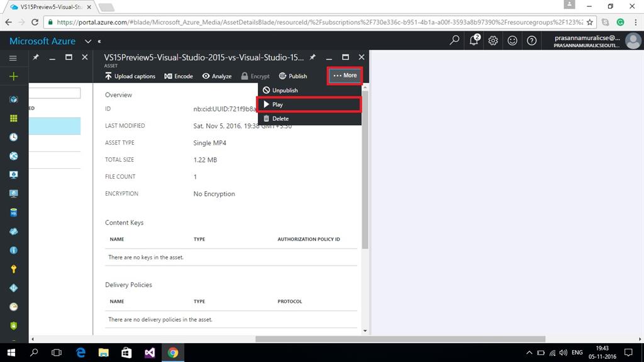Click the No Encryption value

pyautogui.click(x=214, y=194)
